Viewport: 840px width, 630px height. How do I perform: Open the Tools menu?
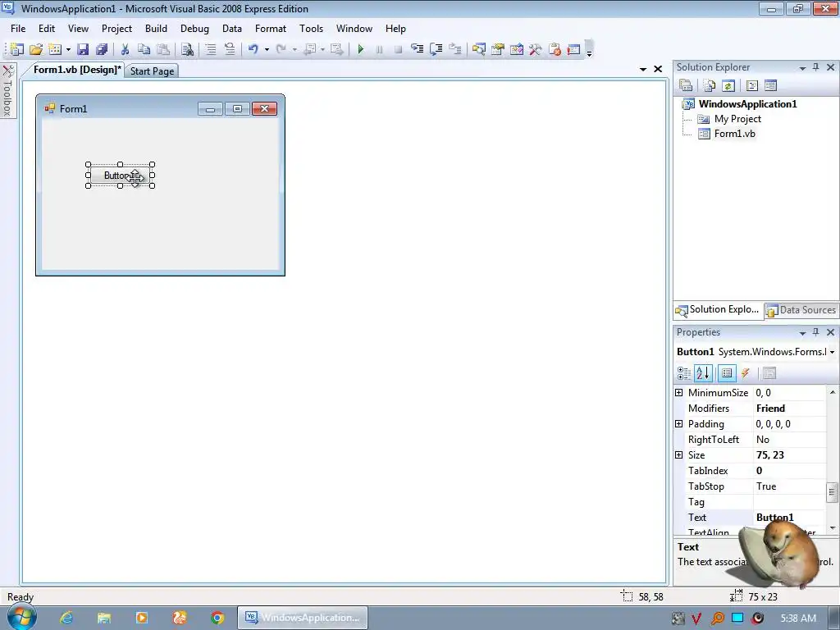311,29
